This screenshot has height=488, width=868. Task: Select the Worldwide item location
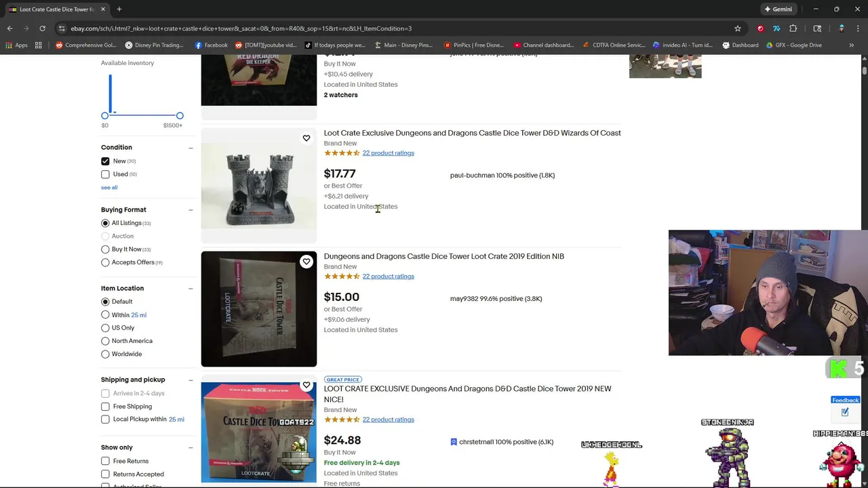pos(105,354)
